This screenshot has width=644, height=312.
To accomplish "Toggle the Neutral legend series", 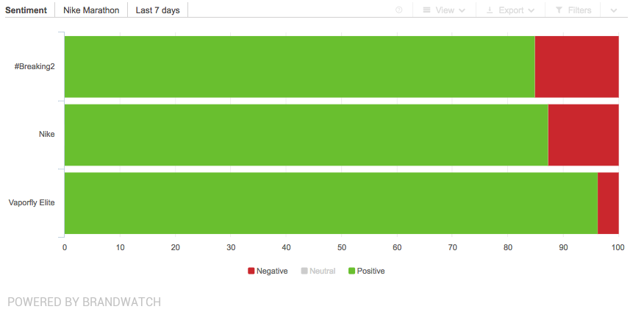I will pos(318,271).
